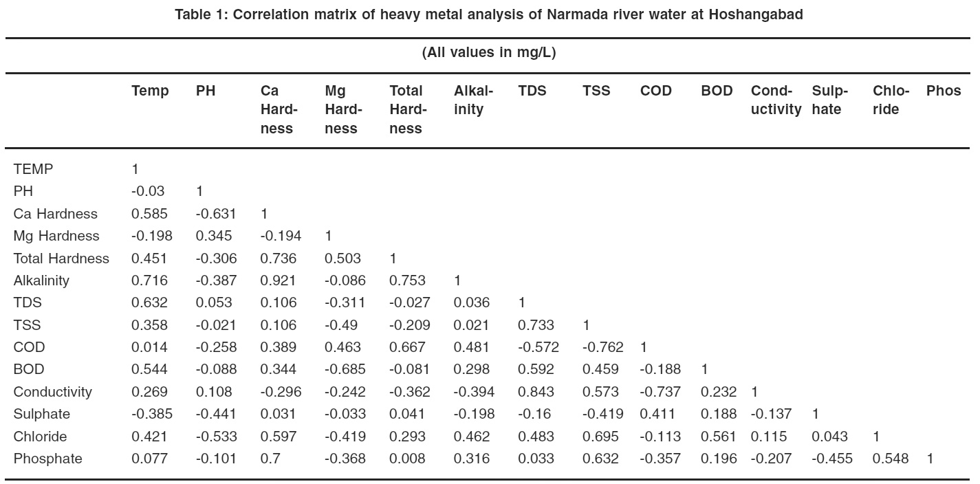Click the Table 1 correlation matrix title
980x484 pixels.
[x=489, y=15]
